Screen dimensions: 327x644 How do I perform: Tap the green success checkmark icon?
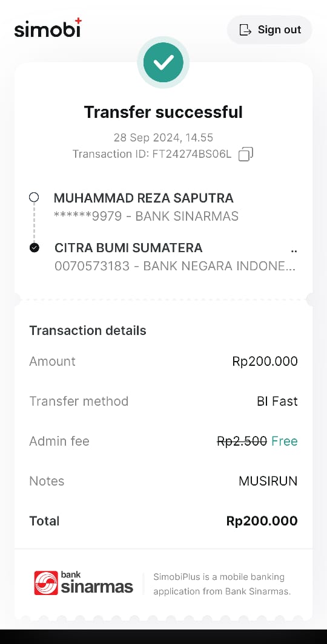point(163,62)
